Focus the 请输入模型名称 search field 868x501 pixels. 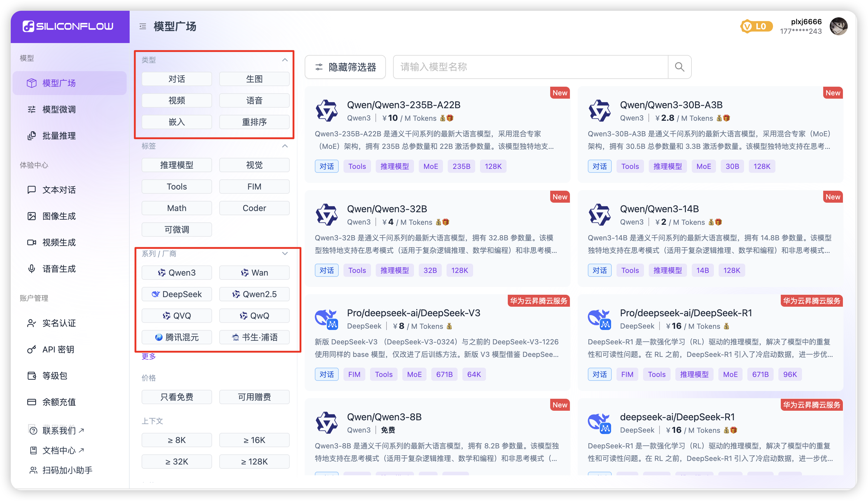530,67
